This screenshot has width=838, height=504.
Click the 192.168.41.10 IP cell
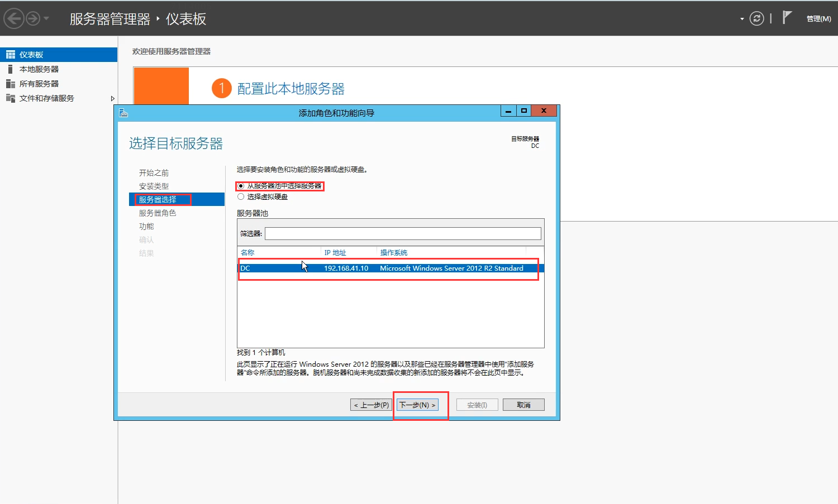[346, 268]
